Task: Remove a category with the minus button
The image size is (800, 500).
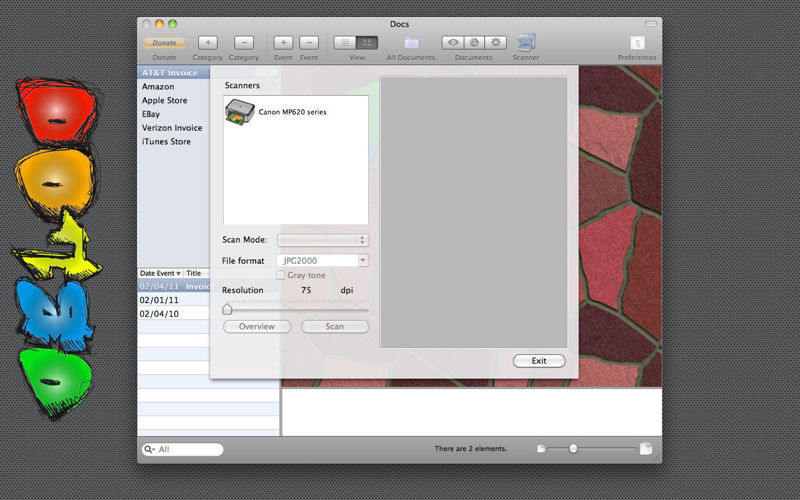Action: 244,43
